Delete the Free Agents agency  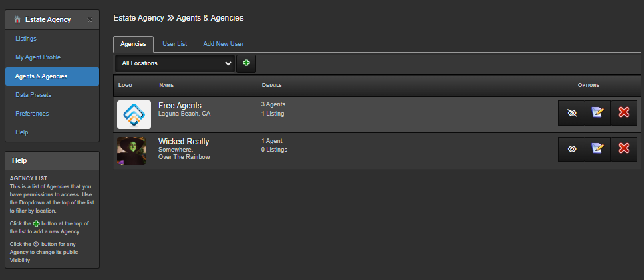coord(624,113)
